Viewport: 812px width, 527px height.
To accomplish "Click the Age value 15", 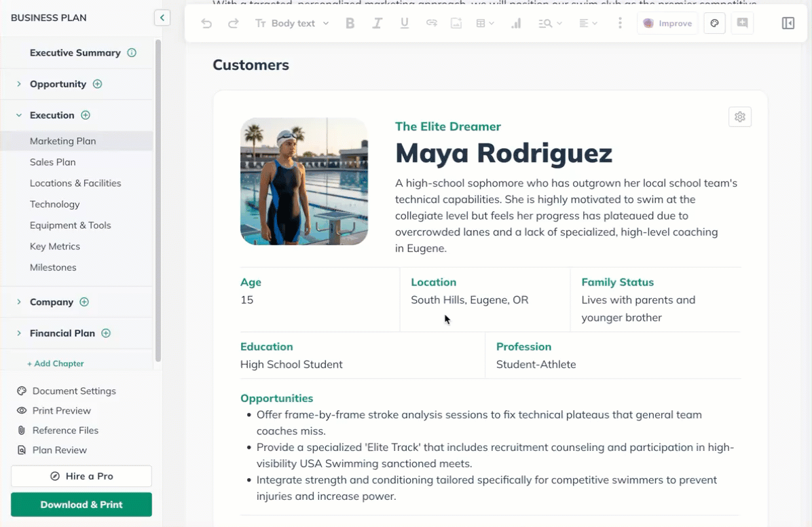I will [246, 300].
